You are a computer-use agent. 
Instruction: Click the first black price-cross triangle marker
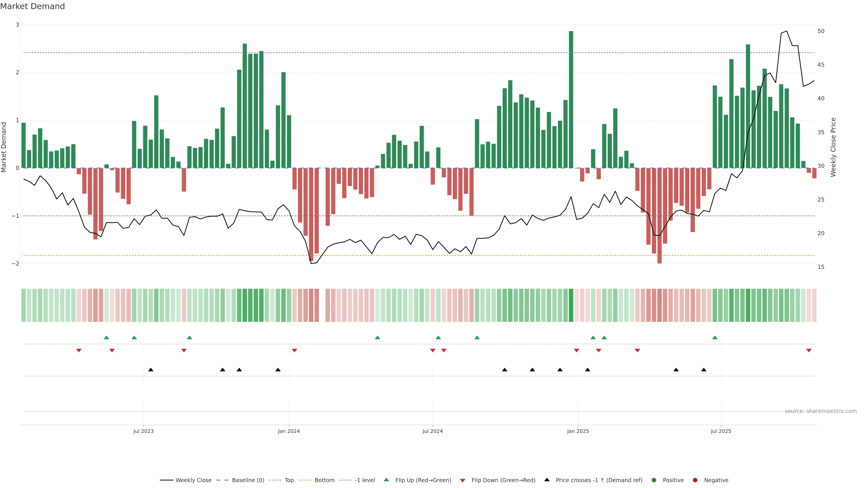tap(151, 370)
